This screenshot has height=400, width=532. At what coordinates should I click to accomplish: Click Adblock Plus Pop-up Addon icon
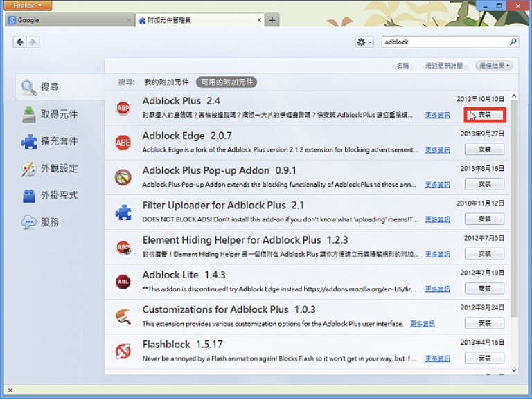[123, 178]
